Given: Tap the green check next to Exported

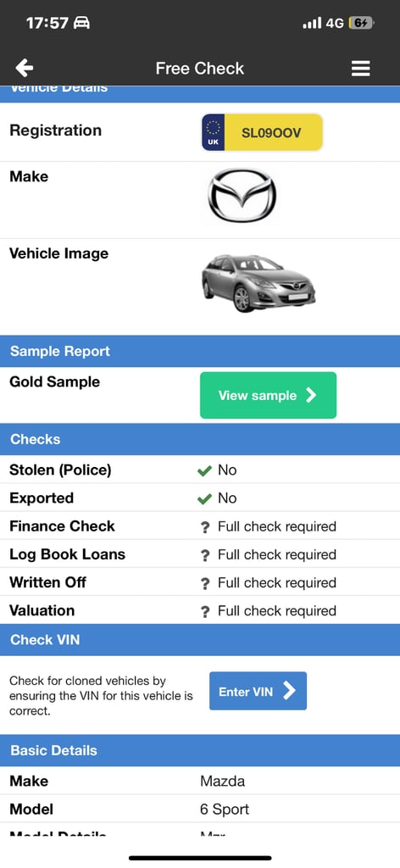Looking at the screenshot, I should [205, 498].
